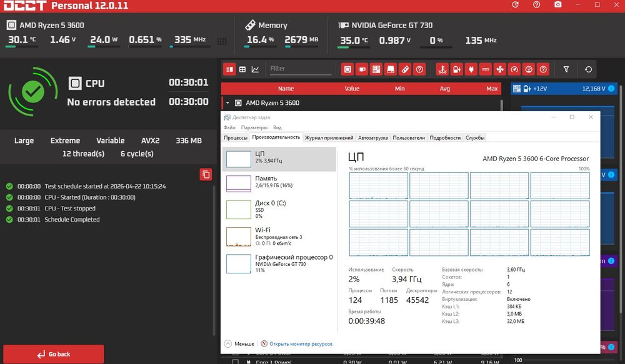Click the AVX2 test setting label

[150, 140]
